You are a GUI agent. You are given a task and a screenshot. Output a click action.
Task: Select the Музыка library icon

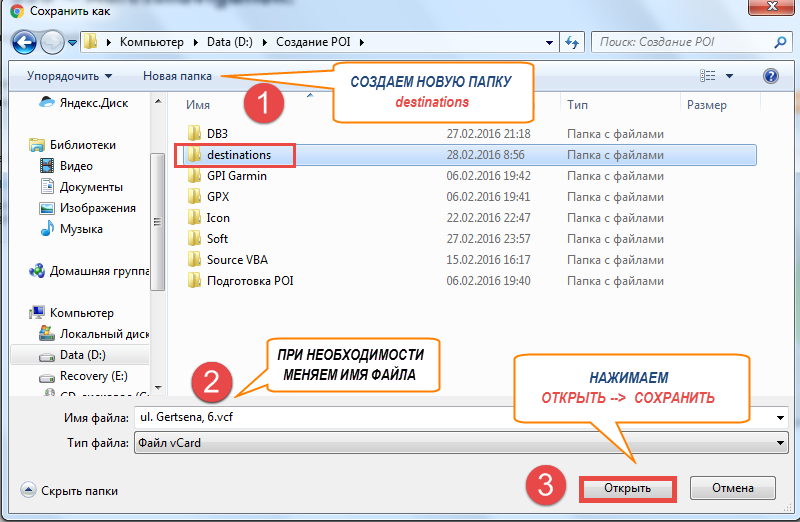[47, 229]
